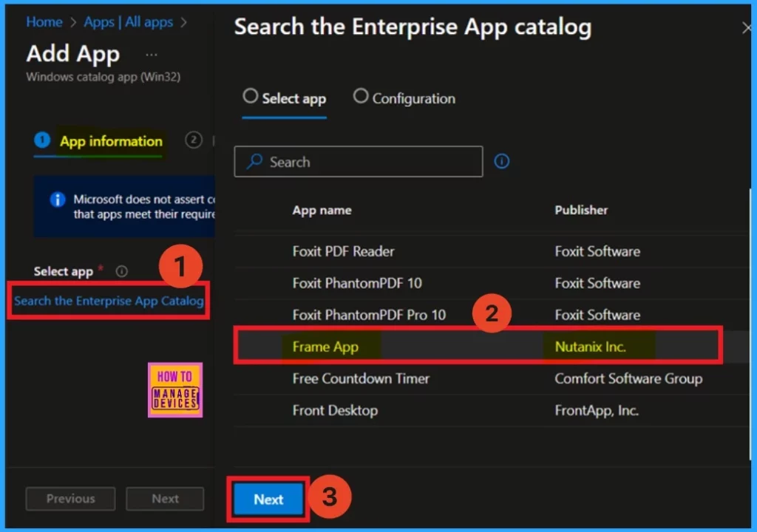Click the step 2 circle in wizard

pos(193,140)
